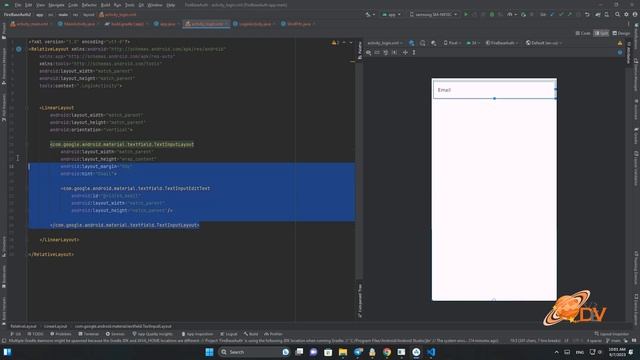Open the Refactor menu
The image size is (640, 360).
tap(89, 5)
